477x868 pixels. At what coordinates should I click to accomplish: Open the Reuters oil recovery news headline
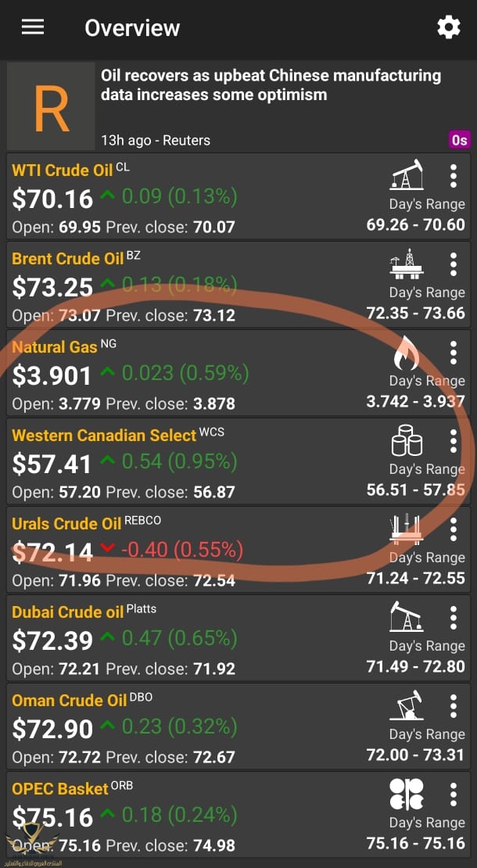point(271,86)
